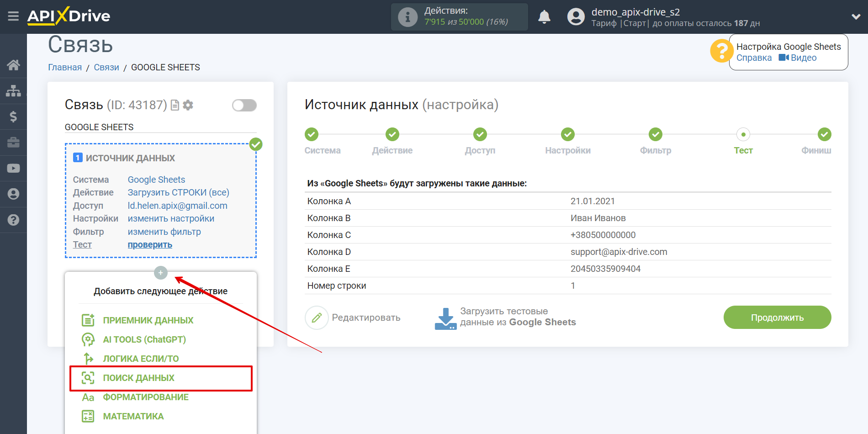Toggle the connection on/off switch
The width and height of the screenshot is (868, 434).
[x=244, y=106]
